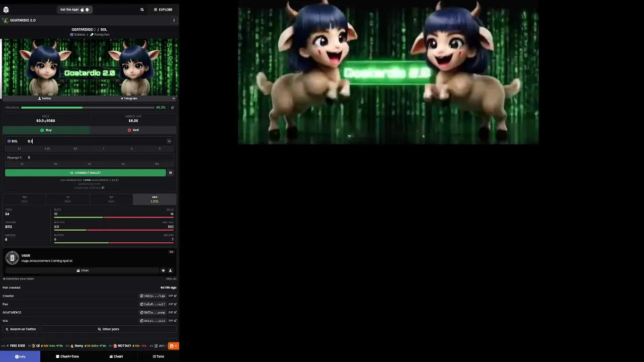
Task: Click the Goatardio 2.0 banner image
Action: [90, 67]
